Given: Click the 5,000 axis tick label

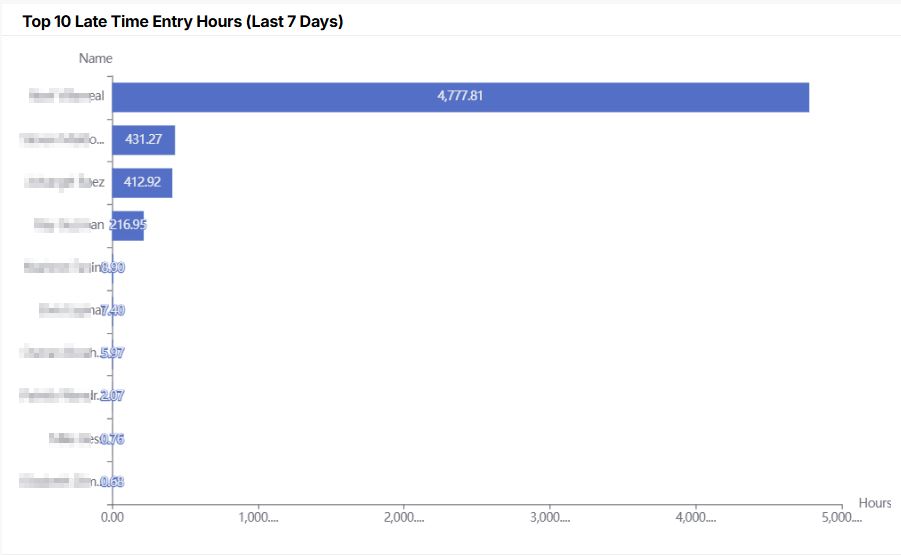Looking at the screenshot, I should coord(842,517).
